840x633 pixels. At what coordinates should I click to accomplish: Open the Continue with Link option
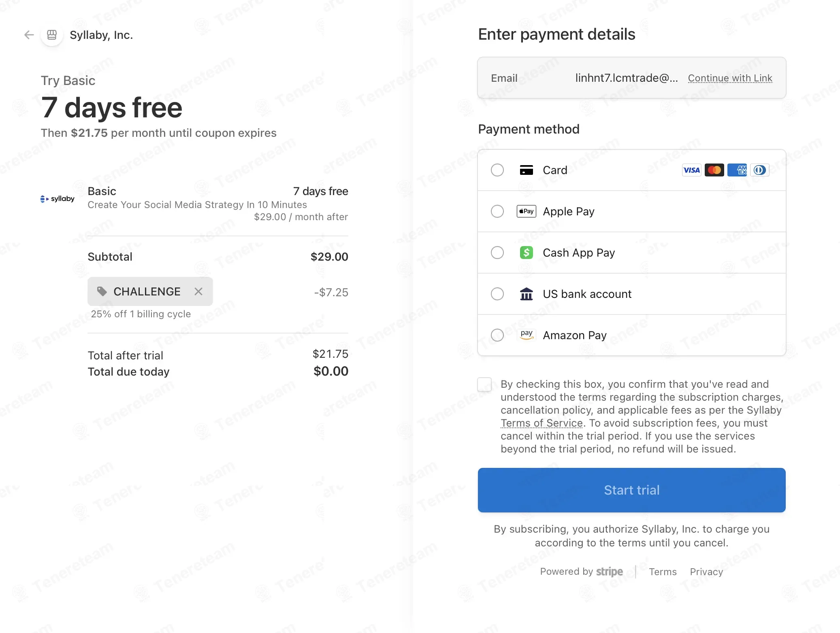[730, 78]
